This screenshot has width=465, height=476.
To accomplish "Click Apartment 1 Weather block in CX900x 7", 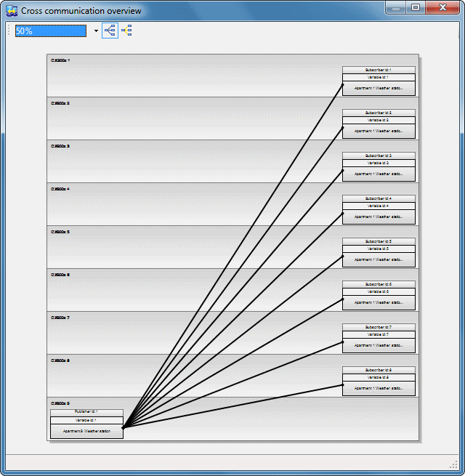I will tap(379, 345).
